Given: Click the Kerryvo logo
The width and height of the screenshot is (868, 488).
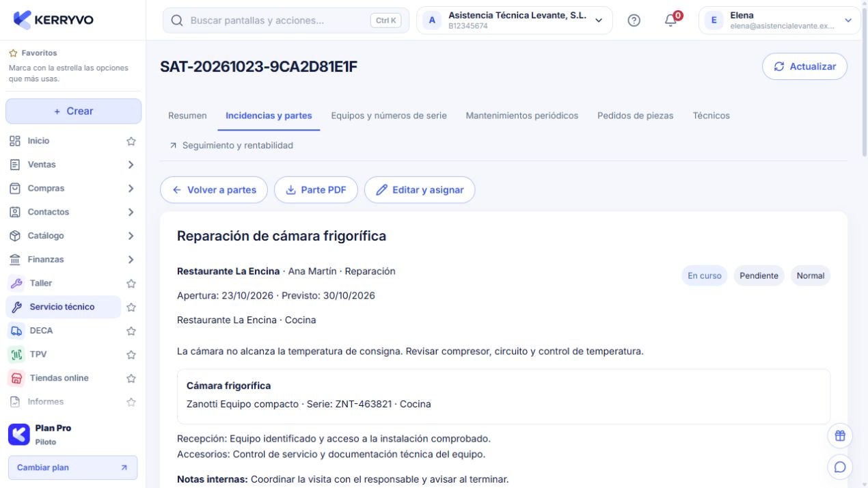Looking at the screenshot, I should (x=53, y=20).
